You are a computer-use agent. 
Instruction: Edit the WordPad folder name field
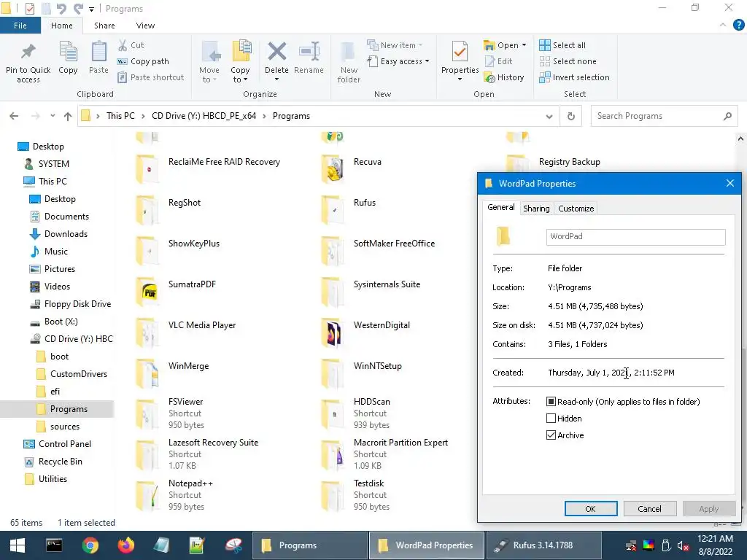[636, 237]
